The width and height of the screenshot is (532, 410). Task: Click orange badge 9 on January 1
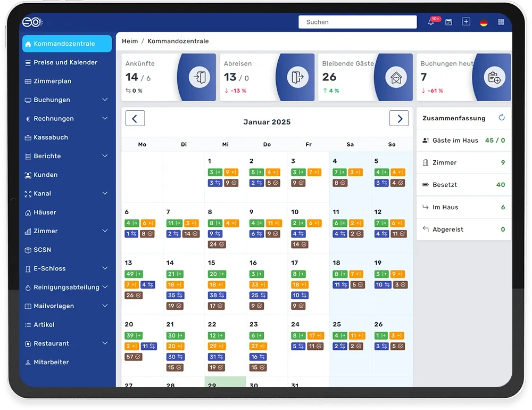231,172
